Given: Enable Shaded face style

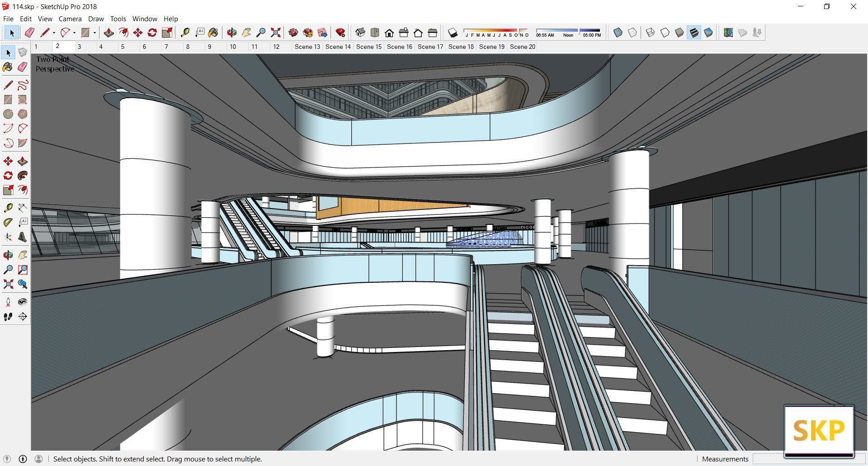Looking at the screenshot, I should coord(679,33).
